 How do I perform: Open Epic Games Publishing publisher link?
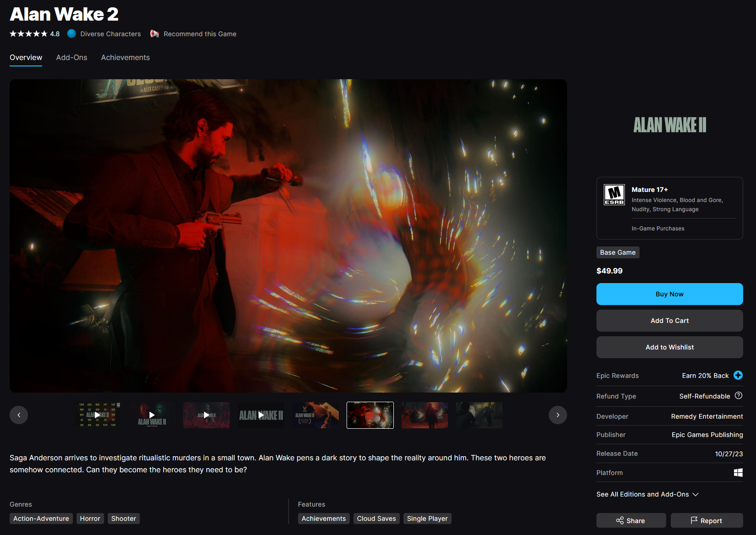coord(707,435)
